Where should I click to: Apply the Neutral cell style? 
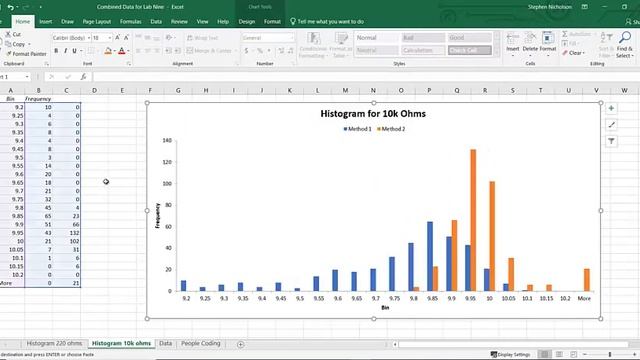[376, 50]
